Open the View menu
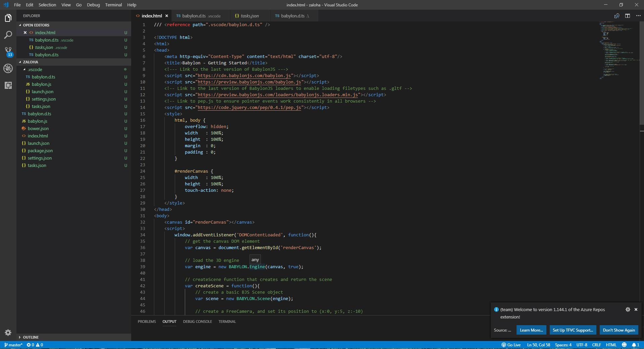Screen dimensions: 644x349 [66, 5]
